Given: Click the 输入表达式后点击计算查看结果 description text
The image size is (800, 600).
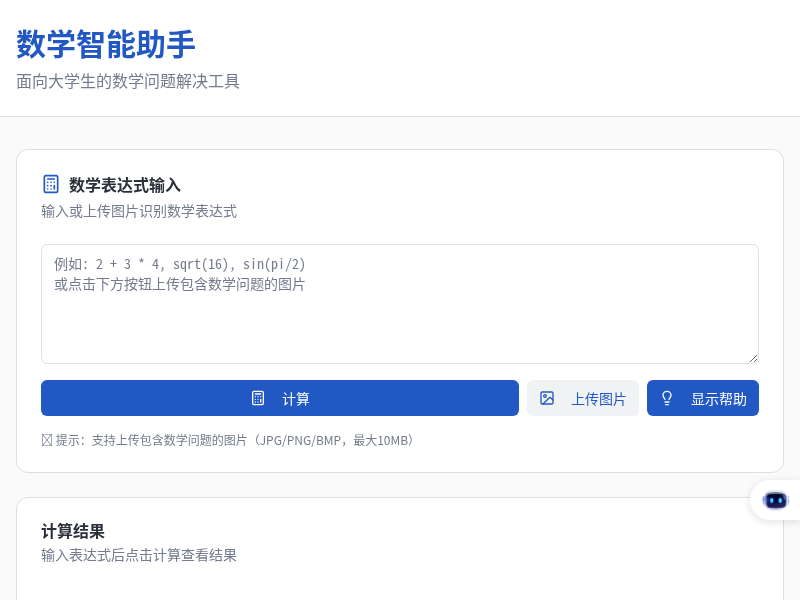Looking at the screenshot, I should [139, 555].
